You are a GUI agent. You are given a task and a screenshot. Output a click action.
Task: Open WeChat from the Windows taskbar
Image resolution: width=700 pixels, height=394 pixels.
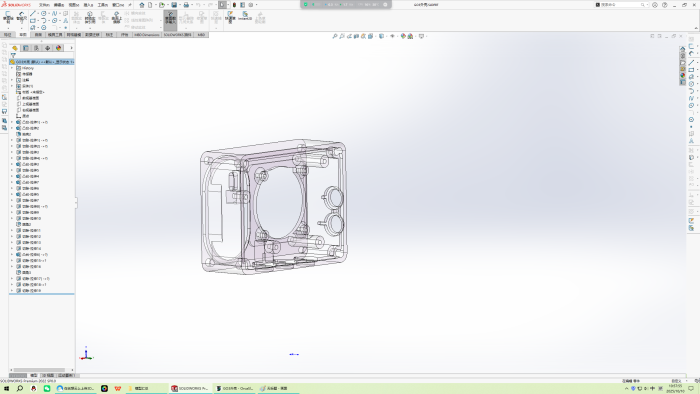pyautogui.click(x=47, y=389)
